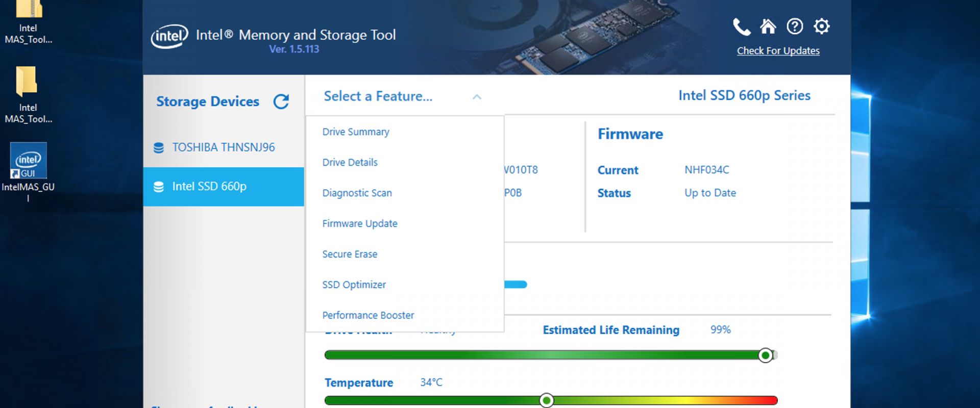The width and height of the screenshot is (980, 408).
Task: Click the Estimated Life Remaining slider handle
Action: pos(765,355)
